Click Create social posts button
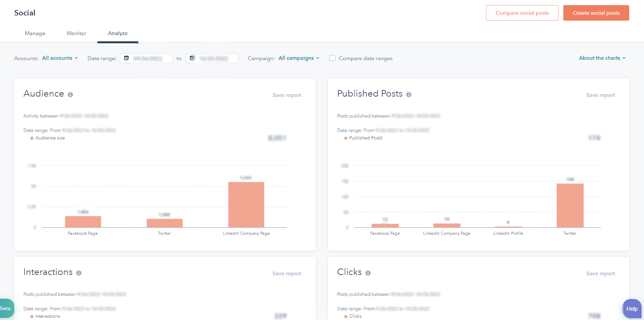Viewport: 644px width, 320px height. tap(596, 13)
